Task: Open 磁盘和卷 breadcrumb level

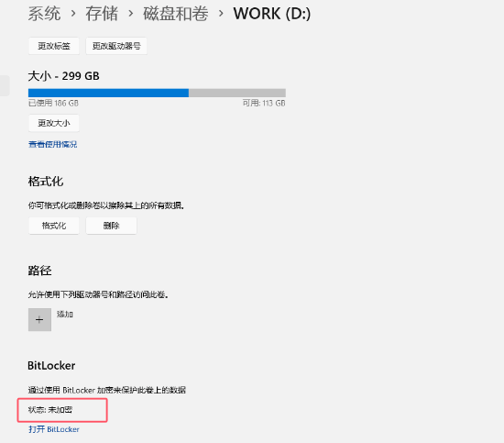Action: coord(176,14)
